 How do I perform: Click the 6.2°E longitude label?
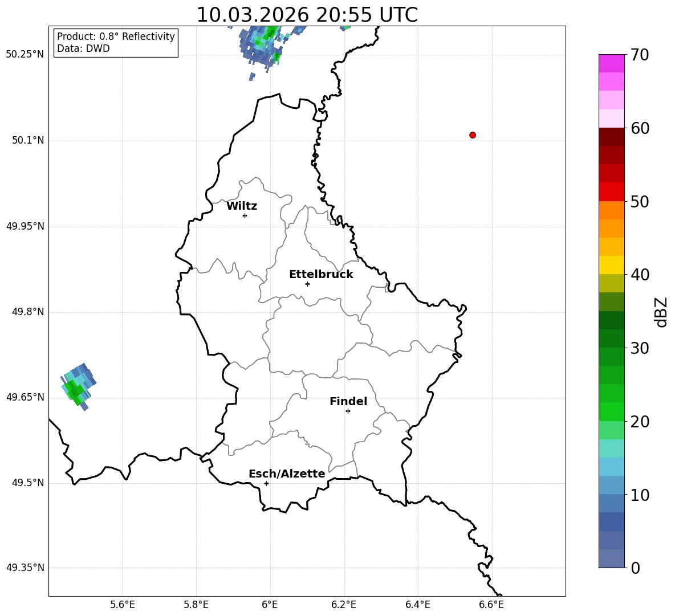click(344, 605)
